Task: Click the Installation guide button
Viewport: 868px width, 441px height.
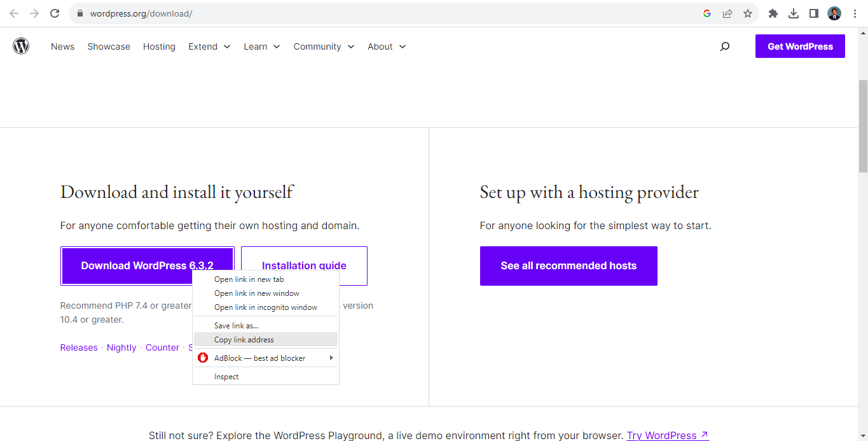Action: click(x=304, y=265)
